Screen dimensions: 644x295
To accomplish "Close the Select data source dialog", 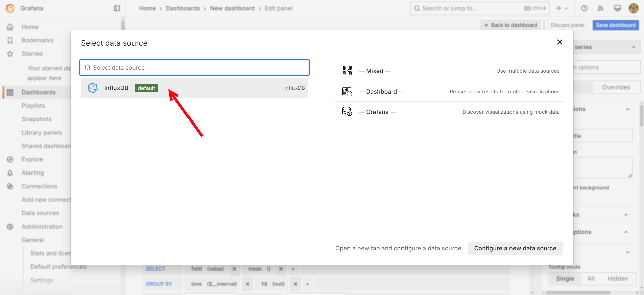I will [x=559, y=42].
